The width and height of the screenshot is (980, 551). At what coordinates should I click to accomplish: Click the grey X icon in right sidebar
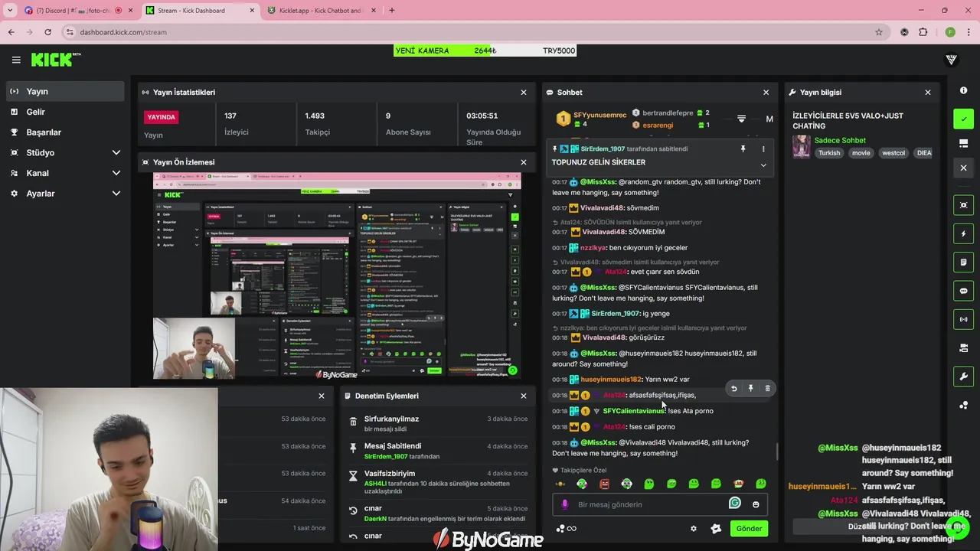[x=963, y=168]
